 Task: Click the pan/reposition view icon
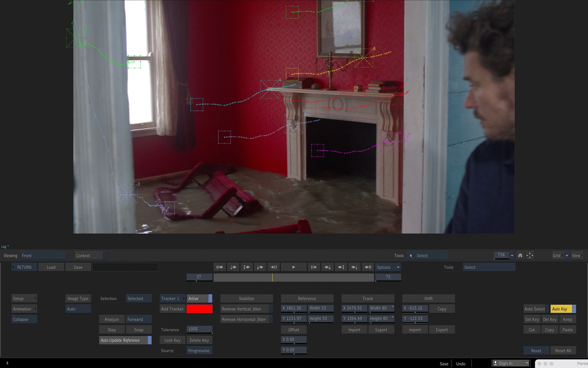[x=530, y=255]
